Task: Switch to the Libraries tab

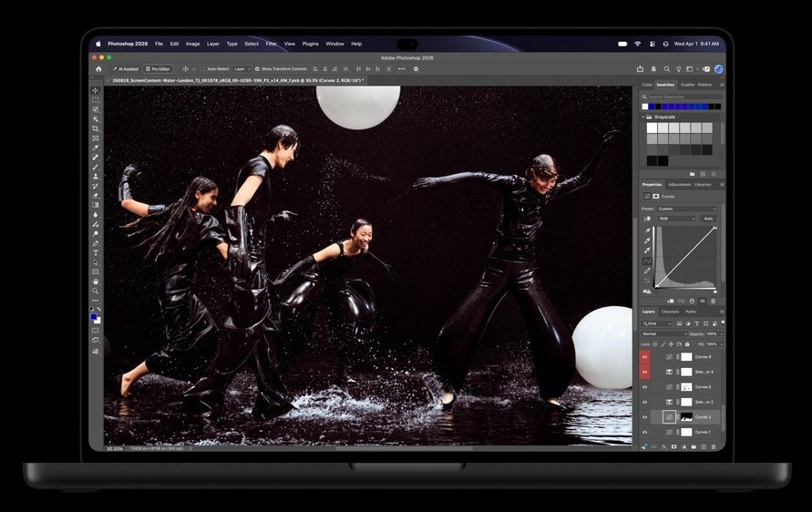Action: 703,184
